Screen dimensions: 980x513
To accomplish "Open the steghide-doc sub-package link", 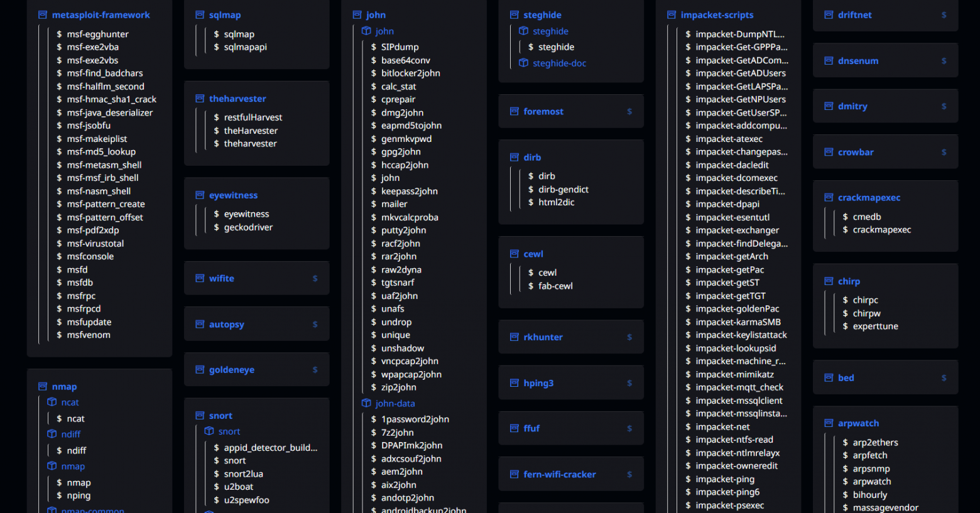I will pos(559,63).
